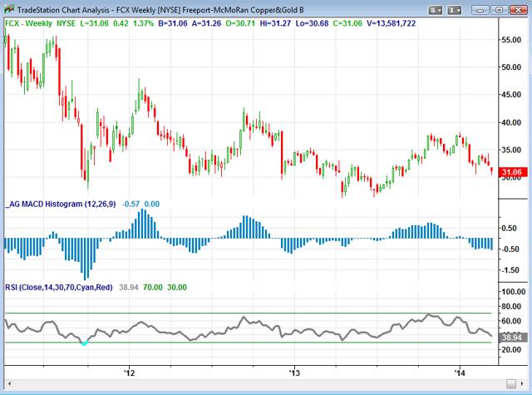Click the gray '38.94' RSI marker on the axis
This screenshot has height=395, width=532.
tap(512, 338)
